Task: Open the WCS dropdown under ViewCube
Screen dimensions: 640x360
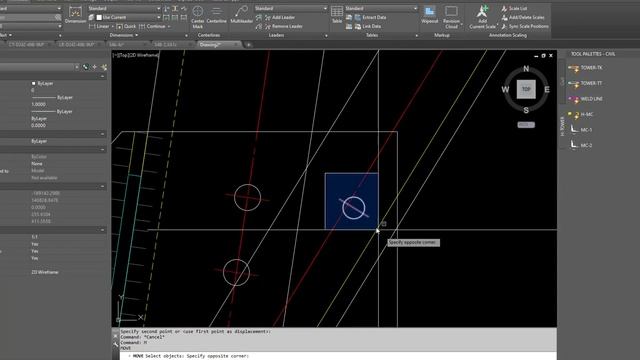Action: (x=526, y=124)
